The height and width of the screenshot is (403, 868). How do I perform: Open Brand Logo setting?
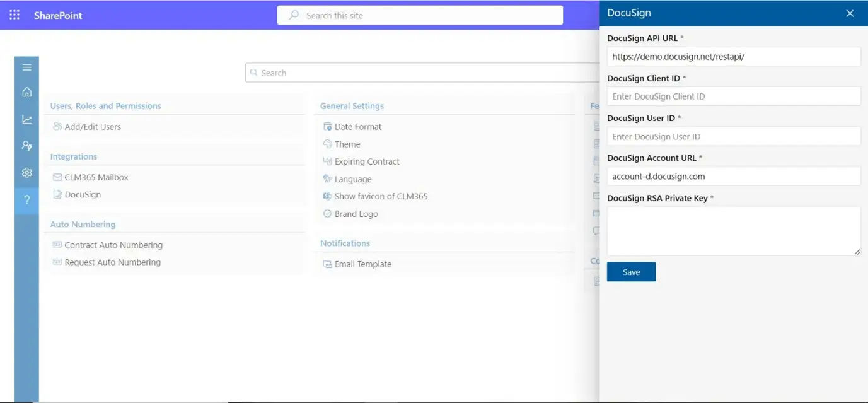[x=356, y=214]
